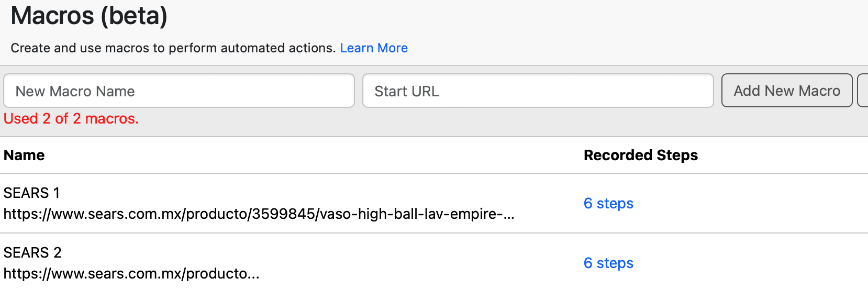Click the Create and use macros description text
This screenshot has height=289, width=868.
(x=173, y=48)
